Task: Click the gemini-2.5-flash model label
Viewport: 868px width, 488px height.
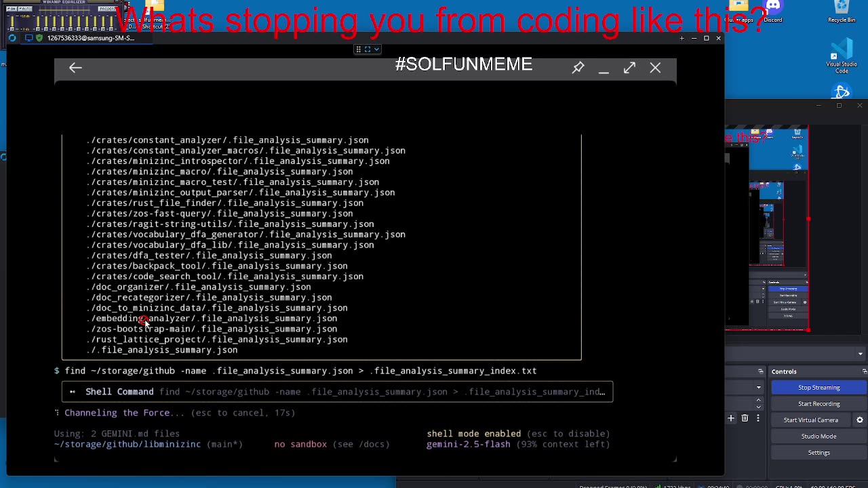Action: tap(468, 445)
